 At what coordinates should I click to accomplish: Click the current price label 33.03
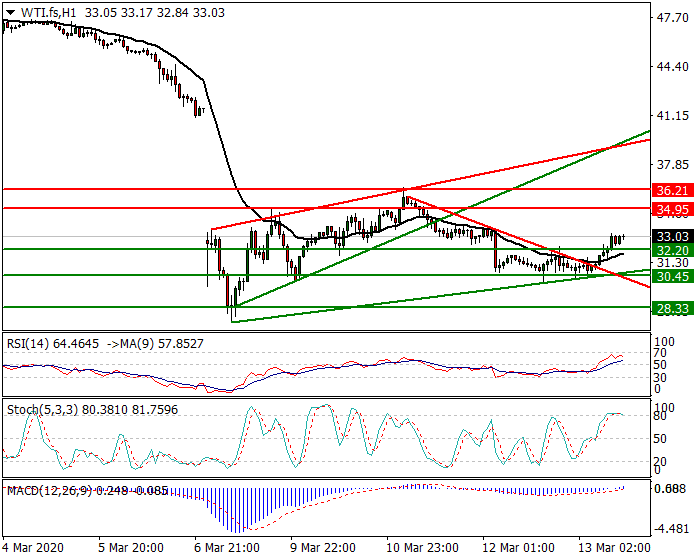[x=673, y=236]
